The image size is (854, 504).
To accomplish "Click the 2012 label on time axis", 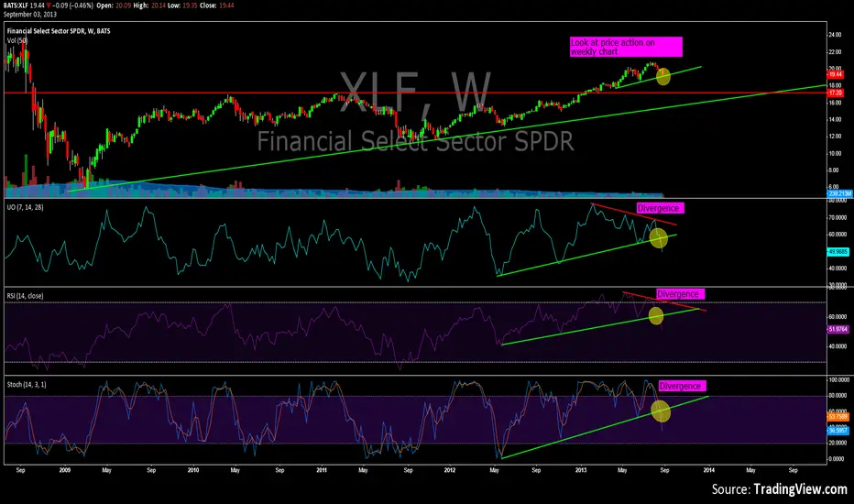I will (x=450, y=470).
